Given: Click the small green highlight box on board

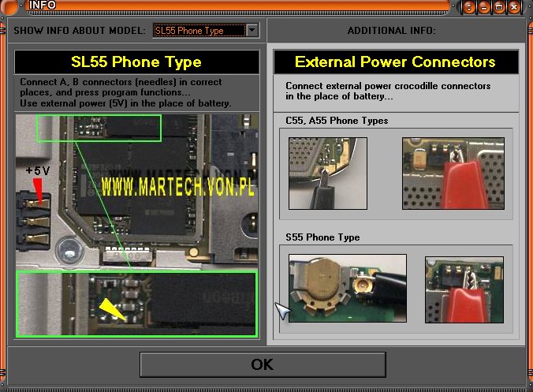Looking at the screenshot, I should point(99,129).
